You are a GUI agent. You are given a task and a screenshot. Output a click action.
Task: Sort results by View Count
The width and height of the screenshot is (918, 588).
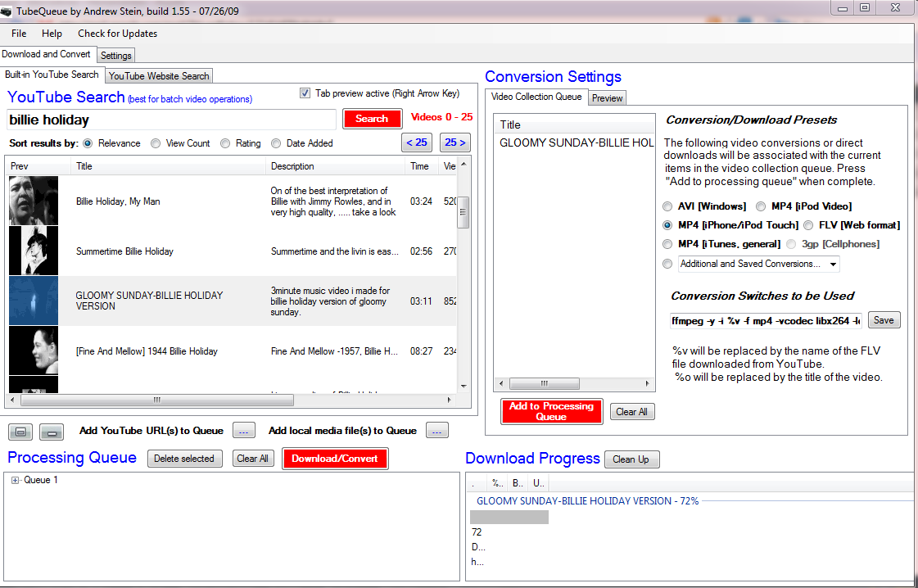[156, 143]
